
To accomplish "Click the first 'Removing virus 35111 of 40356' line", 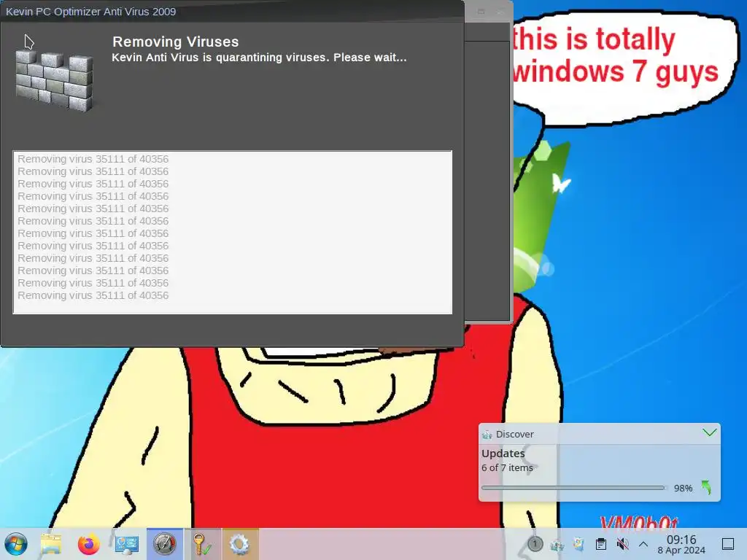I will click(x=93, y=159).
